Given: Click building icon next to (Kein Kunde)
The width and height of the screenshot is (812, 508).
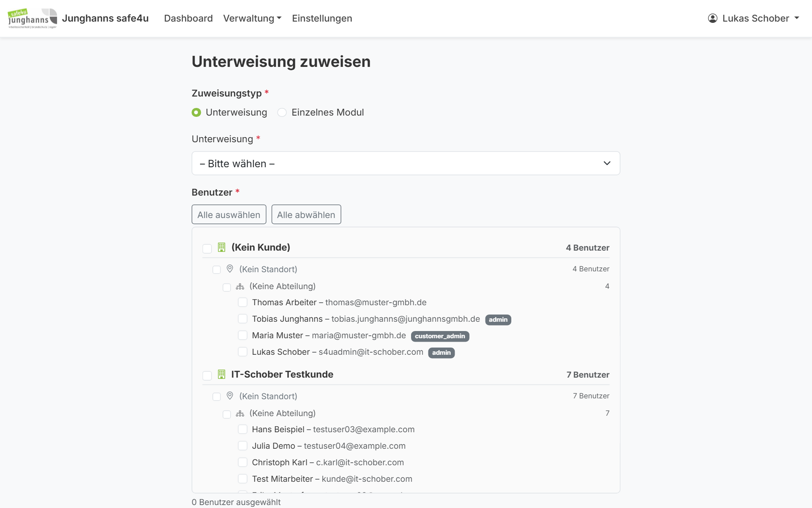Looking at the screenshot, I should pos(222,247).
